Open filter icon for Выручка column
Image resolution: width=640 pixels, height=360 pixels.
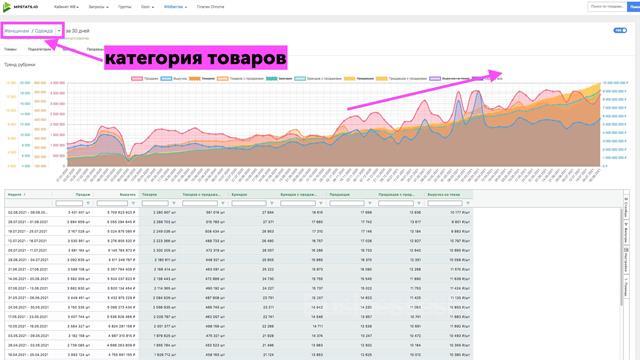pos(133,203)
